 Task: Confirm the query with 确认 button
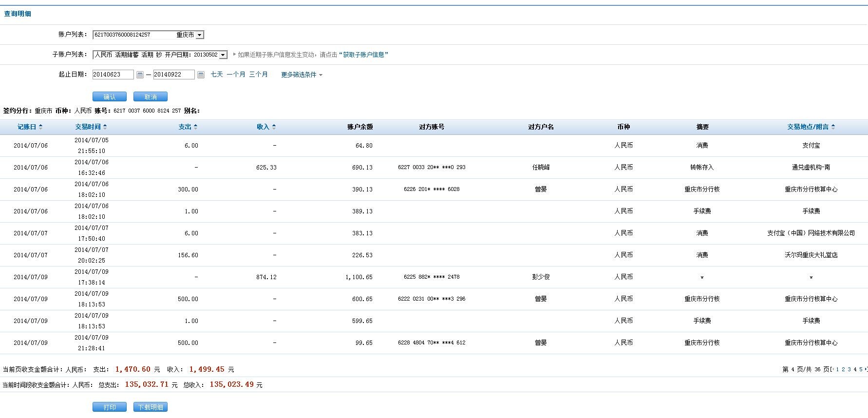[110, 97]
